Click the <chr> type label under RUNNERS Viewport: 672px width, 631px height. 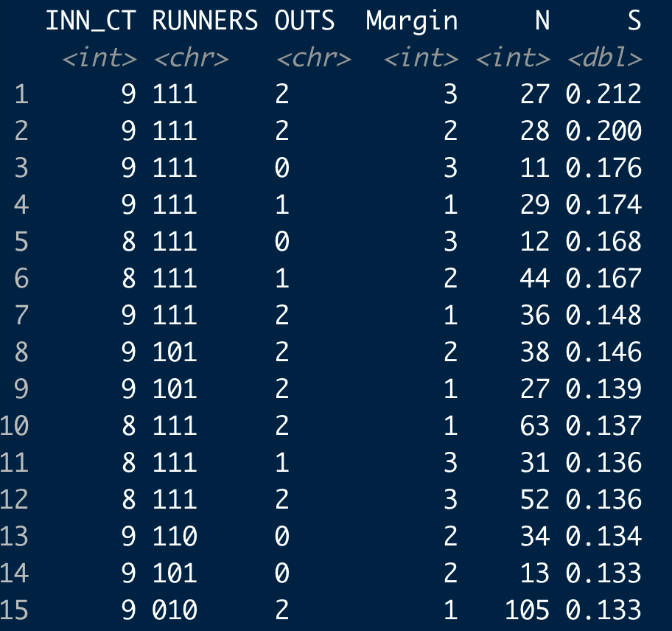(x=190, y=58)
